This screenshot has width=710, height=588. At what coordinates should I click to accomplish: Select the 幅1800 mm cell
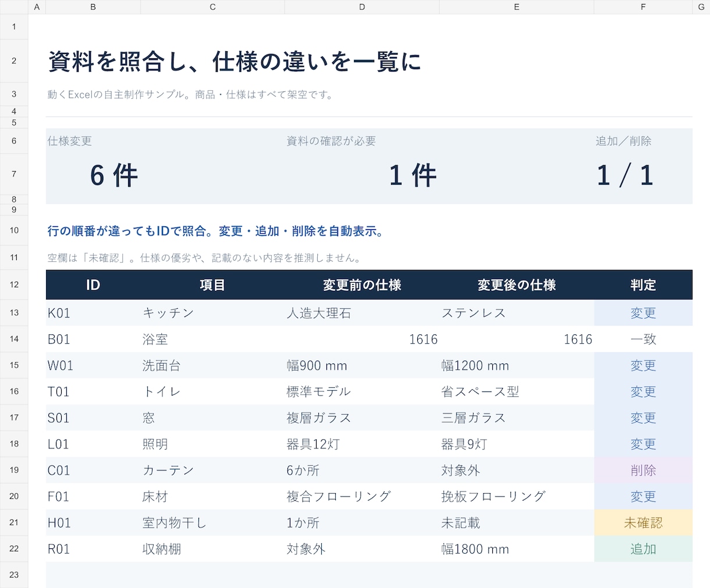tap(517, 548)
